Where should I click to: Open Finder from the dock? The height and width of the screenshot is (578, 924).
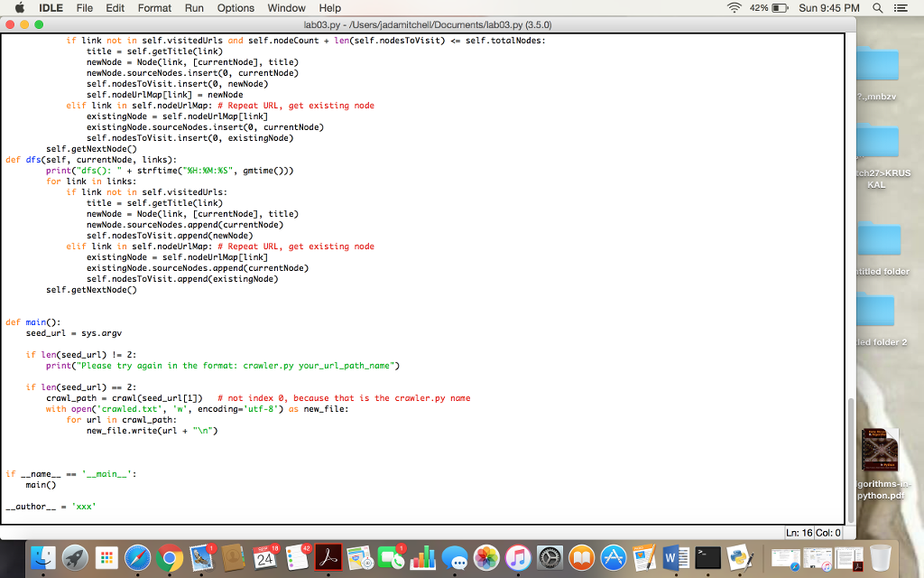[x=42, y=560]
